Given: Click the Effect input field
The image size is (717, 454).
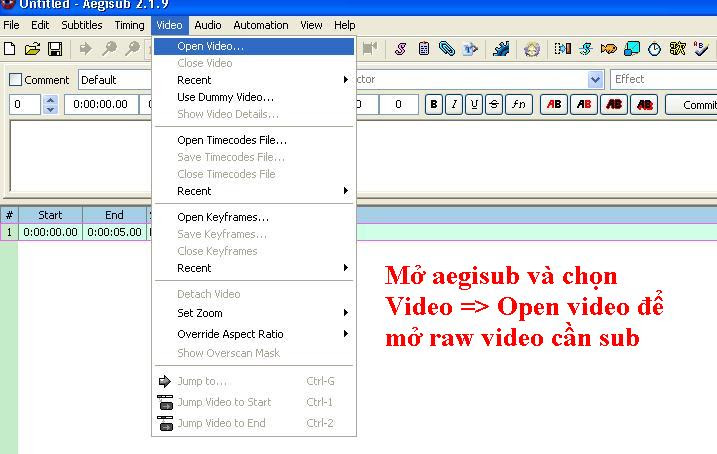Looking at the screenshot, I should coord(663,80).
